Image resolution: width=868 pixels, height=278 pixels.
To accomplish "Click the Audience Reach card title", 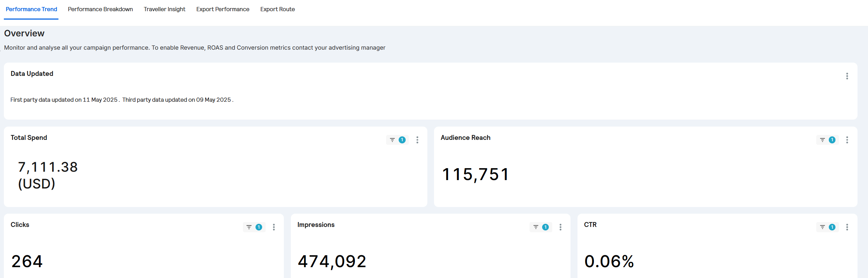I will pyautogui.click(x=465, y=137).
